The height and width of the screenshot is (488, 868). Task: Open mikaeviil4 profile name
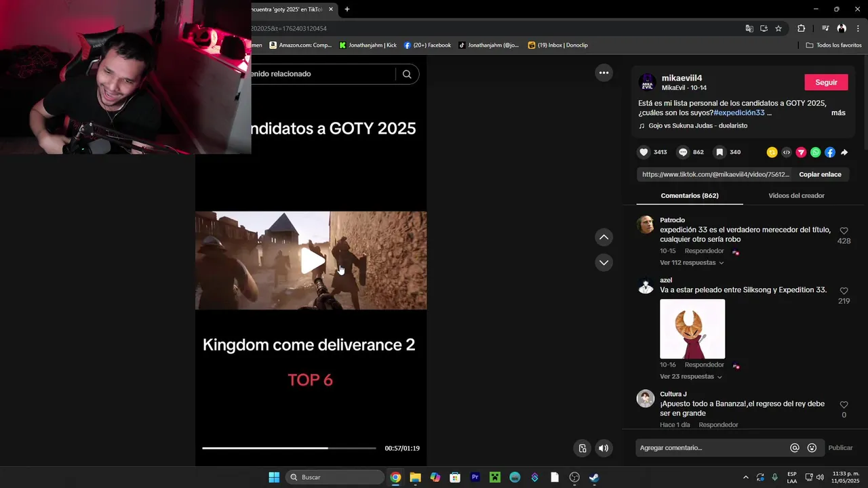pos(682,78)
